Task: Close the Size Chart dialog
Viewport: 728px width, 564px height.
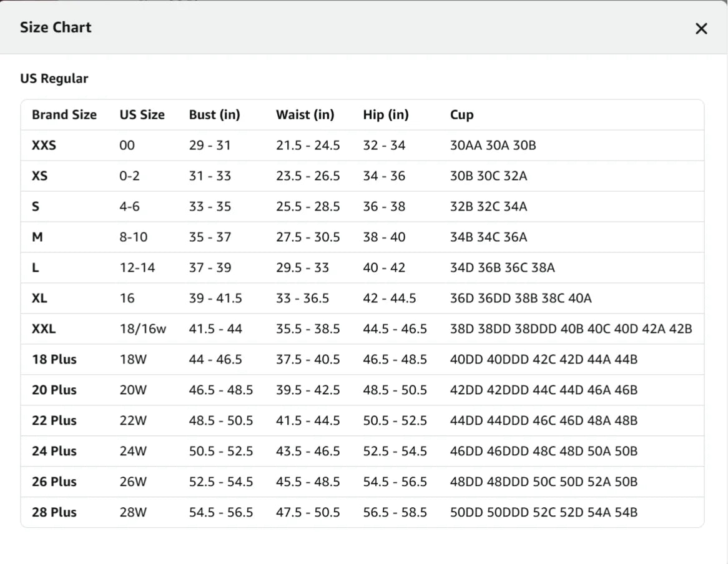Action: click(x=701, y=29)
